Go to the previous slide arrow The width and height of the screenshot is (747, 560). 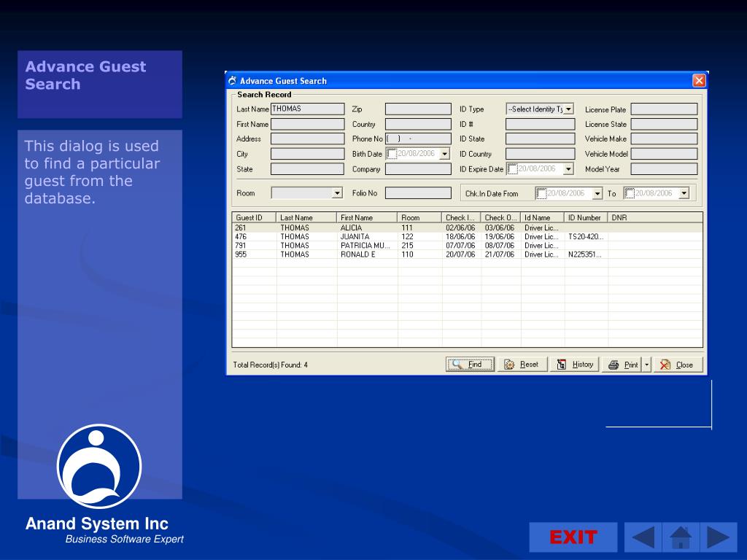643,537
